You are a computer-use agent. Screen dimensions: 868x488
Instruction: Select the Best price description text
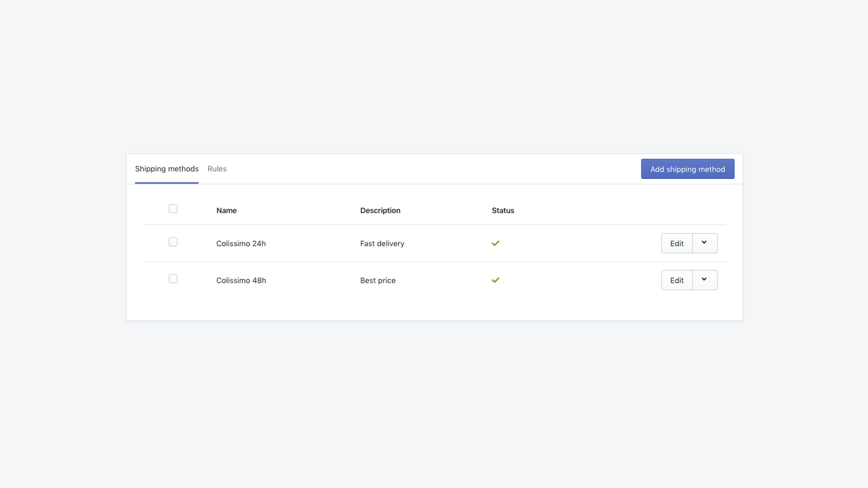[378, 280]
